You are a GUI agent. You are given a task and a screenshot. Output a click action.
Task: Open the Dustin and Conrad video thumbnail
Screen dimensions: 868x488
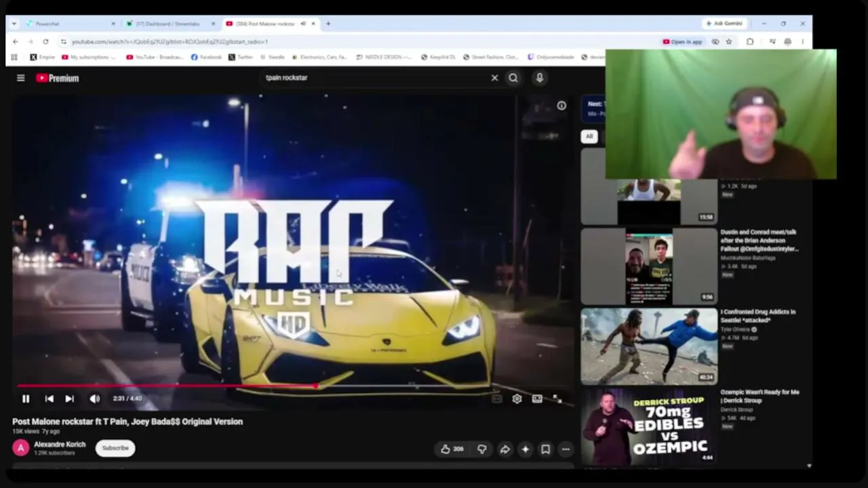pos(649,266)
